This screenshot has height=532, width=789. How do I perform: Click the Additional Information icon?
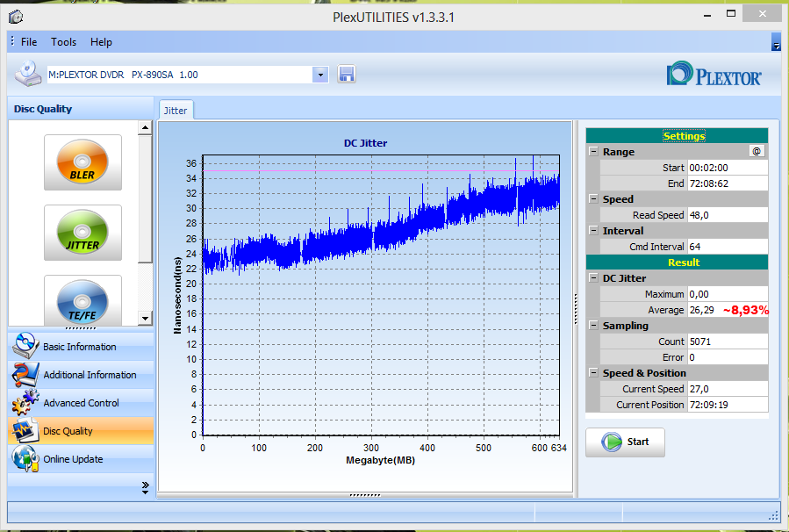25,374
